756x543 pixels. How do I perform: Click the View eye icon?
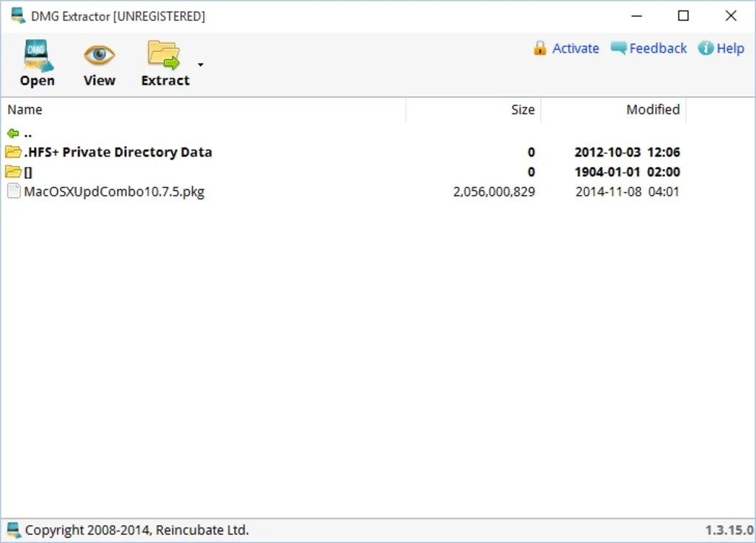point(99,56)
